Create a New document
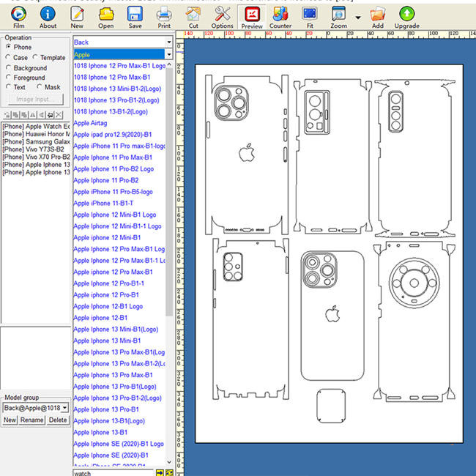The height and width of the screenshot is (476, 476). (x=77, y=18)
